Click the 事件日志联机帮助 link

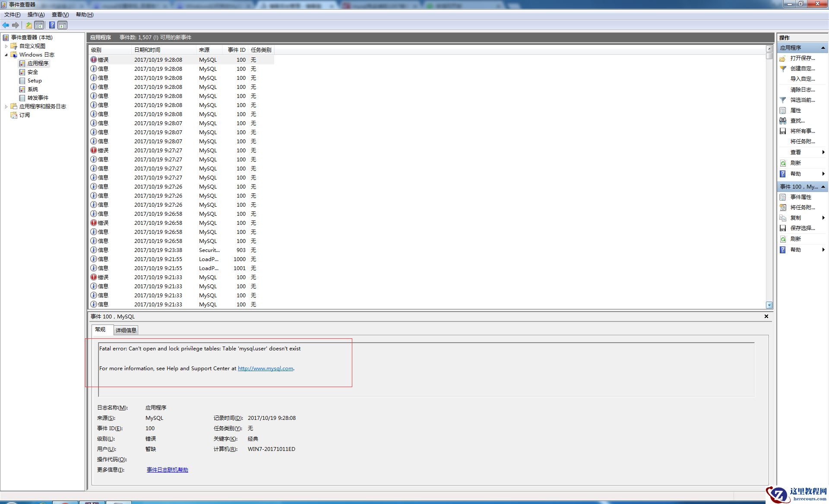coord(166,469)
